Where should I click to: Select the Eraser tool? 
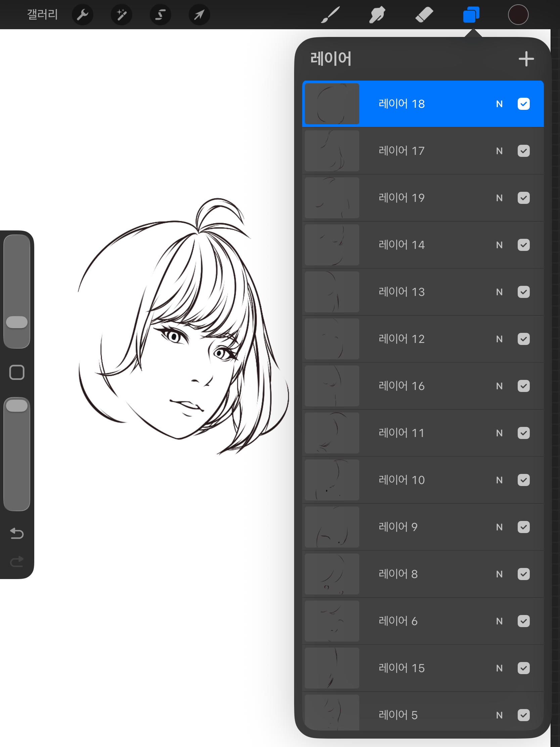[x=424, y=15]
